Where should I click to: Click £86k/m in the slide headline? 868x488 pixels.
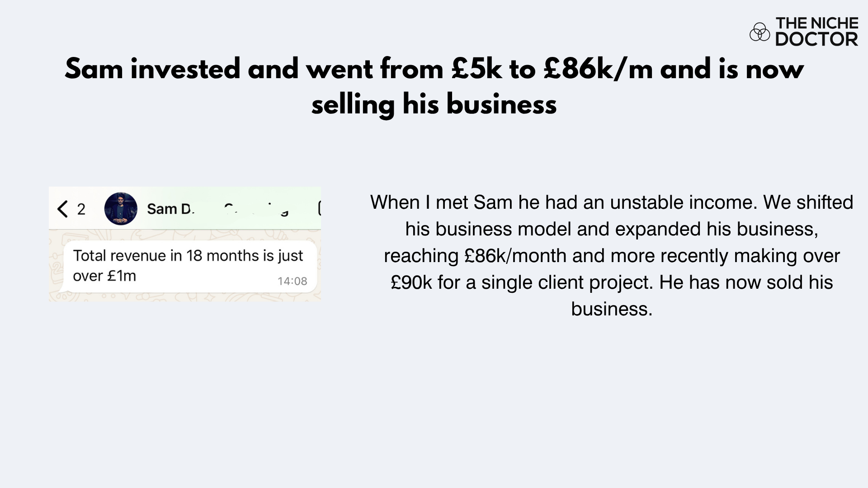tap(598, 69)
